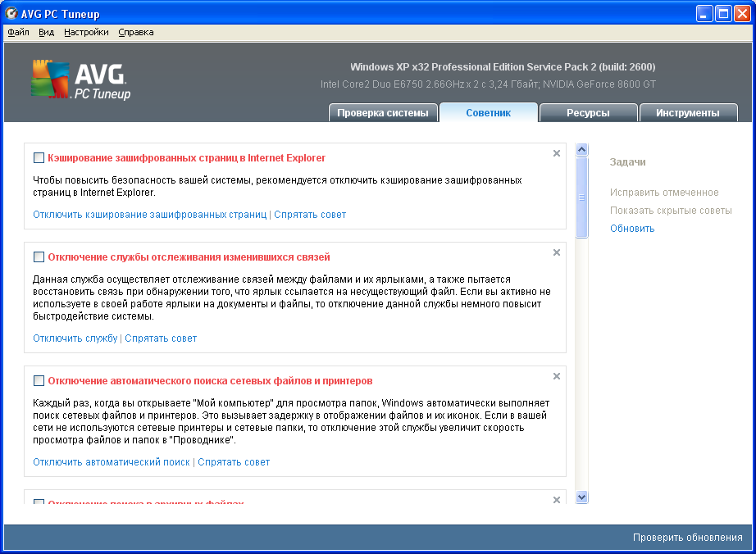The width and height of the screenshot is (756, 554).
Task: Go to the Ресурсы tab
Action: point(588,113)
